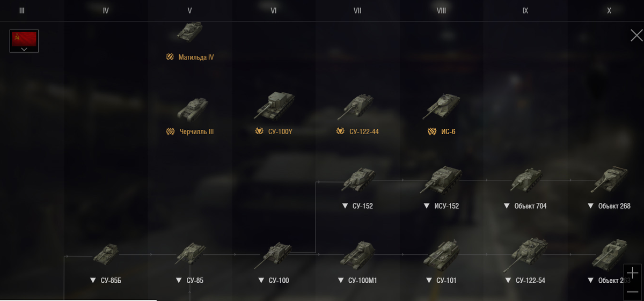Click the tier VIII column header

point(441,10)
